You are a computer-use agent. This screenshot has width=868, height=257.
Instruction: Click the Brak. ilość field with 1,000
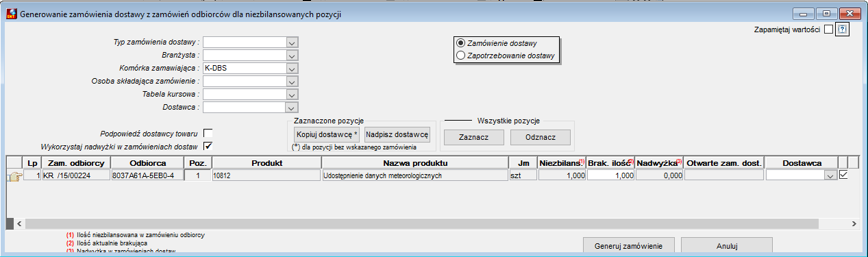click(x=610, y=176)
